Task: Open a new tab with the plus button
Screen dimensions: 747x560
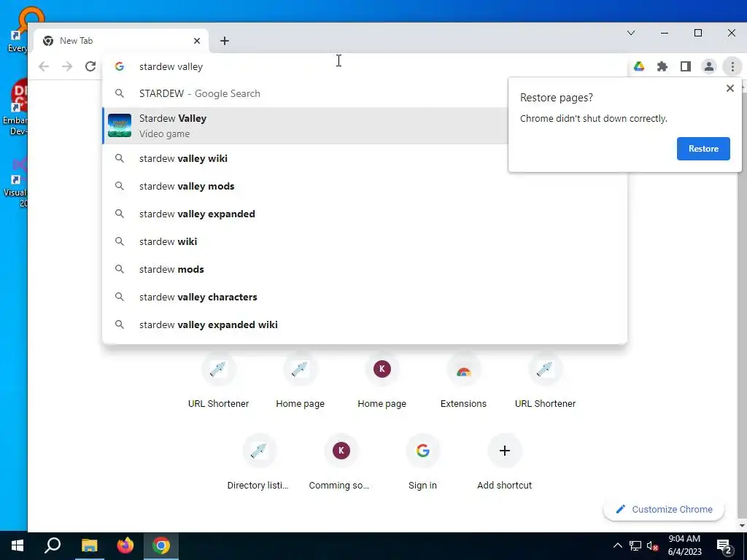Action: [225, 41]
